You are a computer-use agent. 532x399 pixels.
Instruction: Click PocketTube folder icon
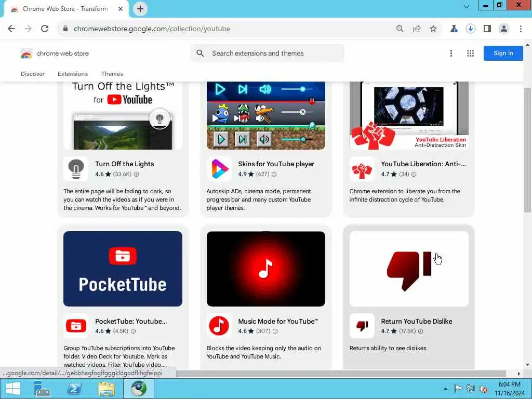pos(76,326)
